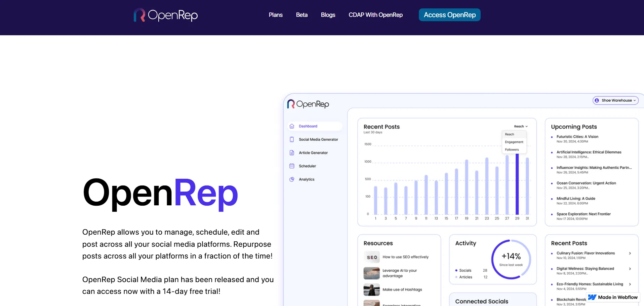The width and height of the screenshot is (644, 306).
Task: Click the OpenRep logo in header
Action: click(x=165, y=15)
